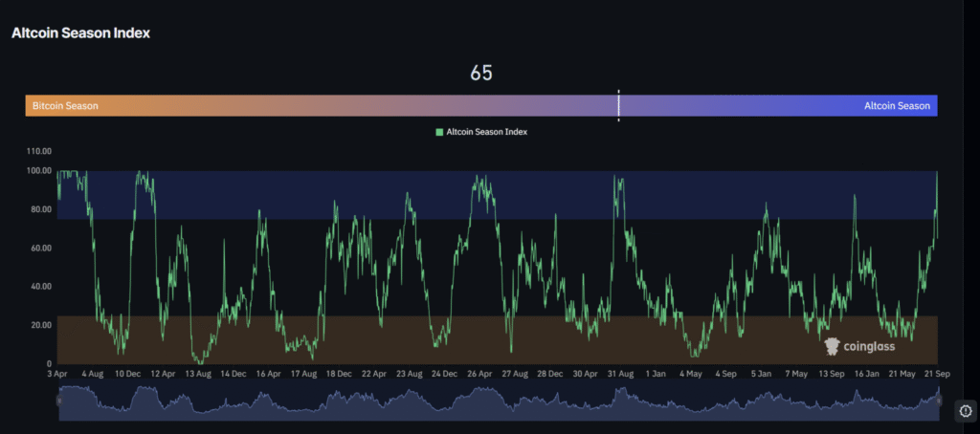Grab the left handle of the range slider

click(58, 402)
